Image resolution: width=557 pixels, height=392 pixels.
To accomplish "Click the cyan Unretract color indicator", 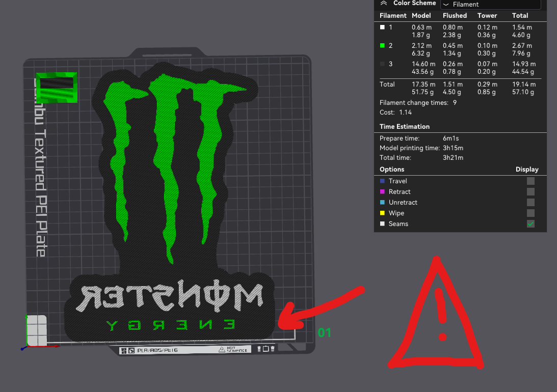I will coord(382,202).
